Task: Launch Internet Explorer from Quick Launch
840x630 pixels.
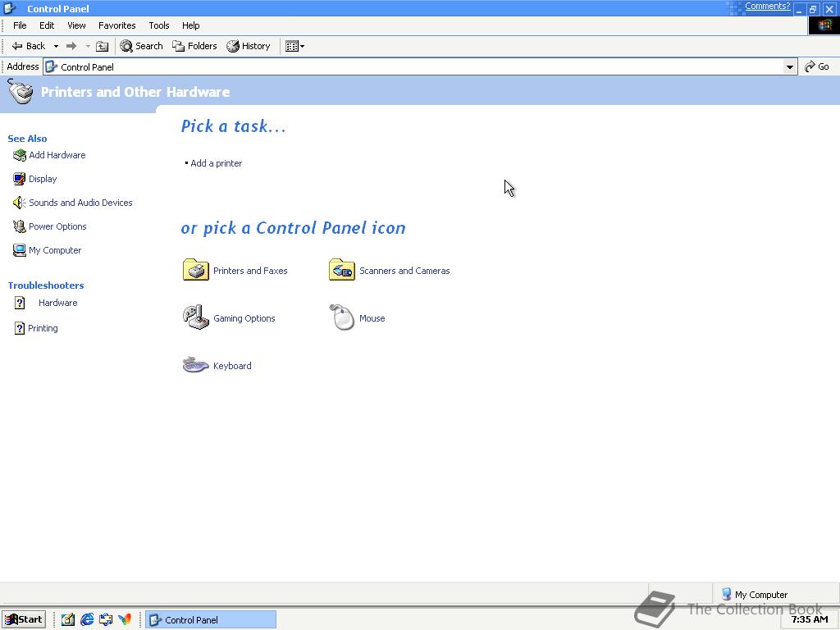Action: coord(87,619)
